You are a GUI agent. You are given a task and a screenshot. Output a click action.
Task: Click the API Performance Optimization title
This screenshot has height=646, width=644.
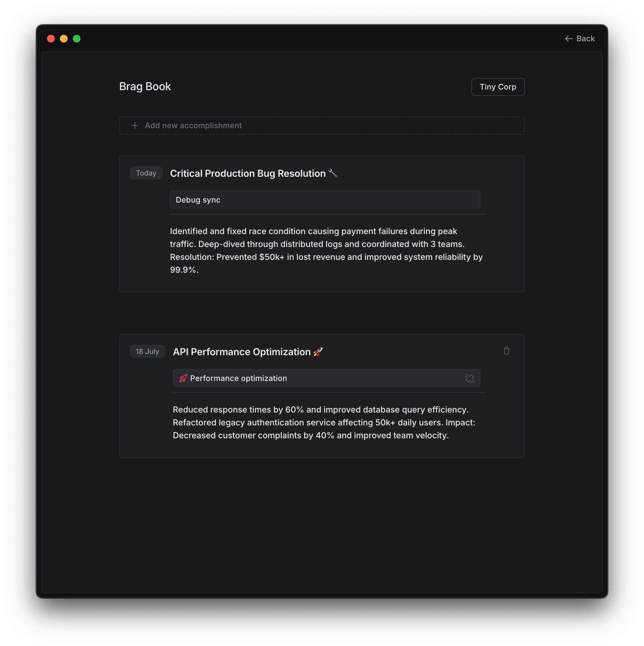(x=241, y=352)
